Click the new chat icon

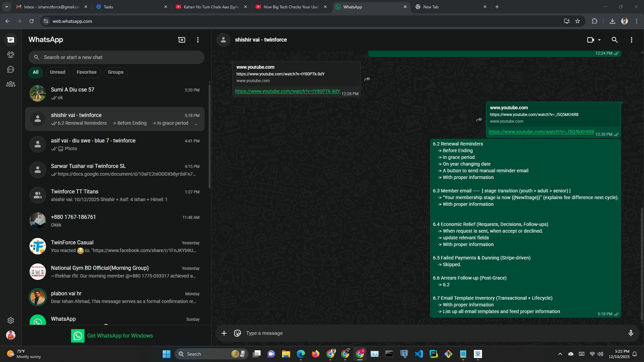[x=181, y=40]
